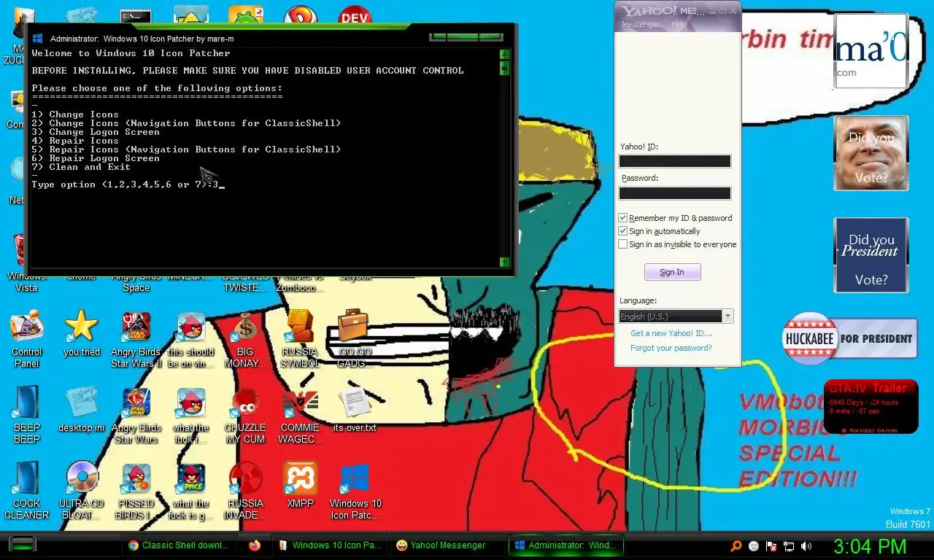934x560 pixels.
Task: Open the COMMIE WAGEC... desktop icon
Action: (300, 414)
